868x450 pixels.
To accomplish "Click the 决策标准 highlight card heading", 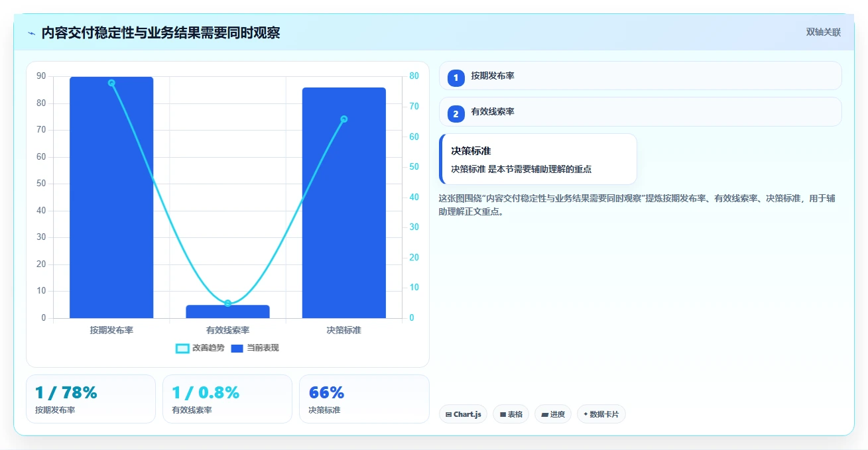I will point(471,151).
